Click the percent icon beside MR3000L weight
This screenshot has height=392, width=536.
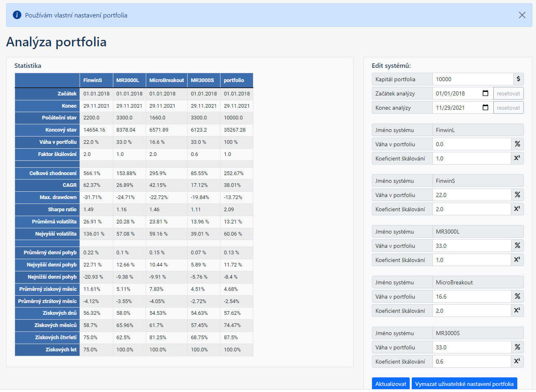[517, 246]
